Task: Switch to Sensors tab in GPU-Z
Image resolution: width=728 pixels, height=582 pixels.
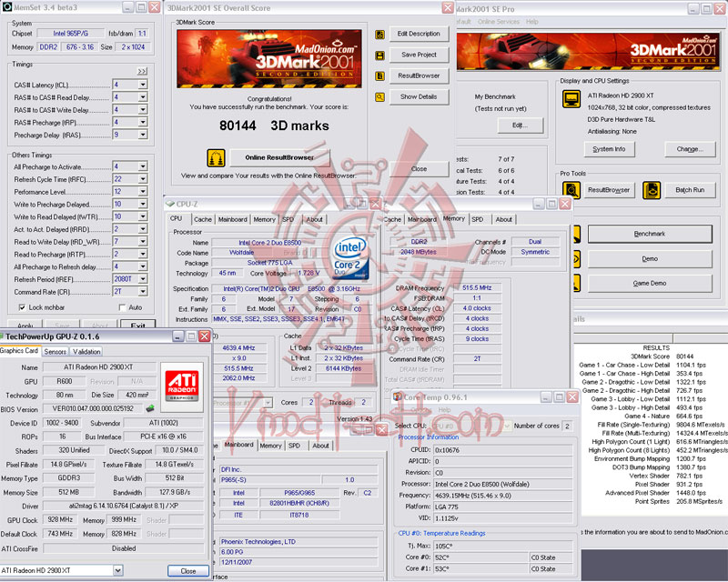Action: click(56, 352)
